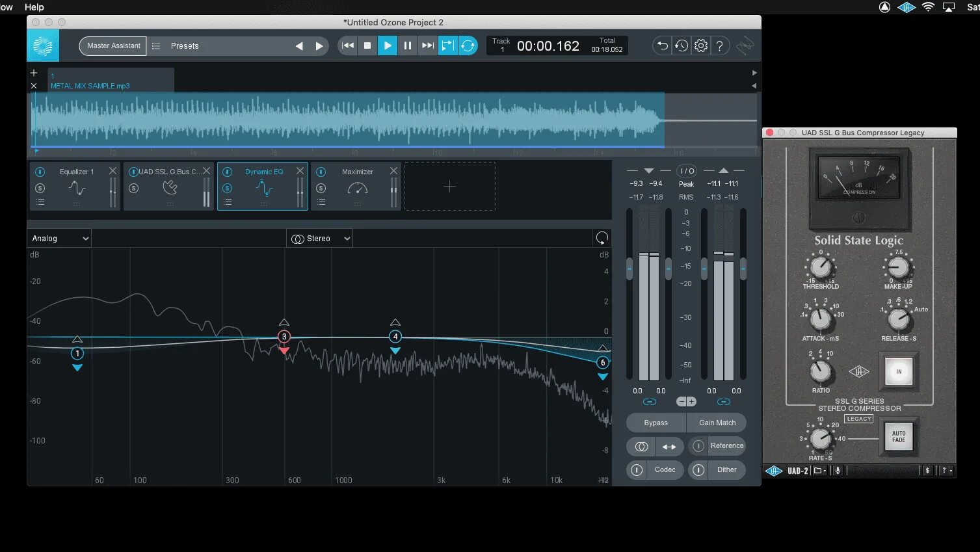This screenshot has width=980, height=552.
Task: Click the Bypass button
Action: point(656,423)
